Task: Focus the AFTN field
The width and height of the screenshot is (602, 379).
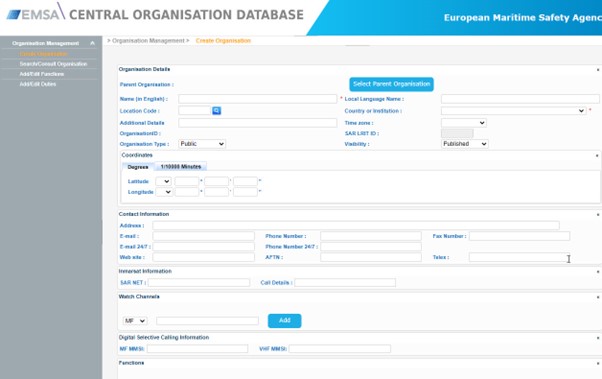Action: tap(371, 257)
